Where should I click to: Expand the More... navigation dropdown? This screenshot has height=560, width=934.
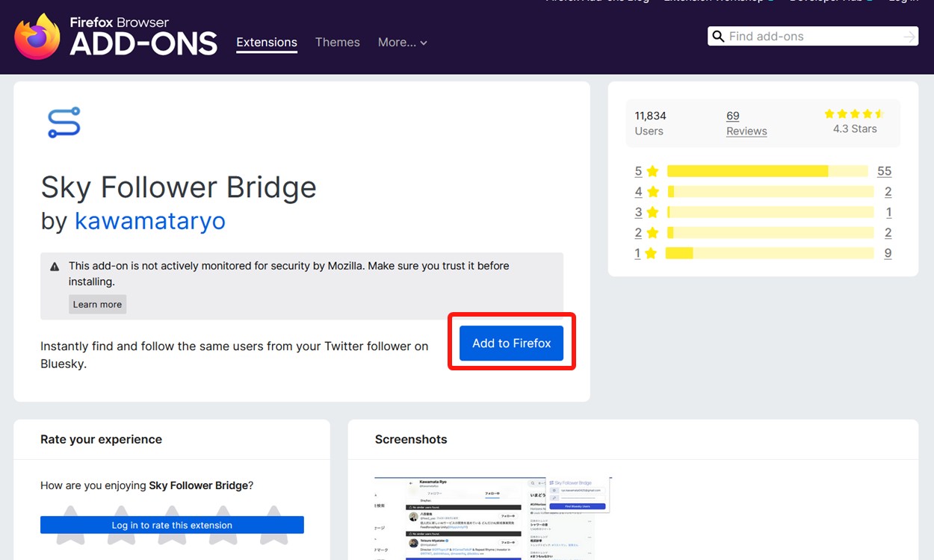[x=402, y=43]
